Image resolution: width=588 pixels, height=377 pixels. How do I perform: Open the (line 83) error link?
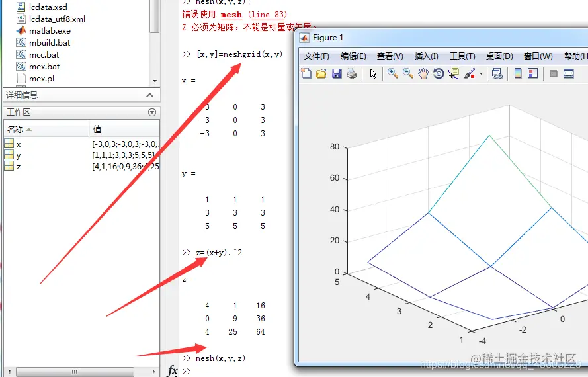pyautogui.click(x=267, y=15)
